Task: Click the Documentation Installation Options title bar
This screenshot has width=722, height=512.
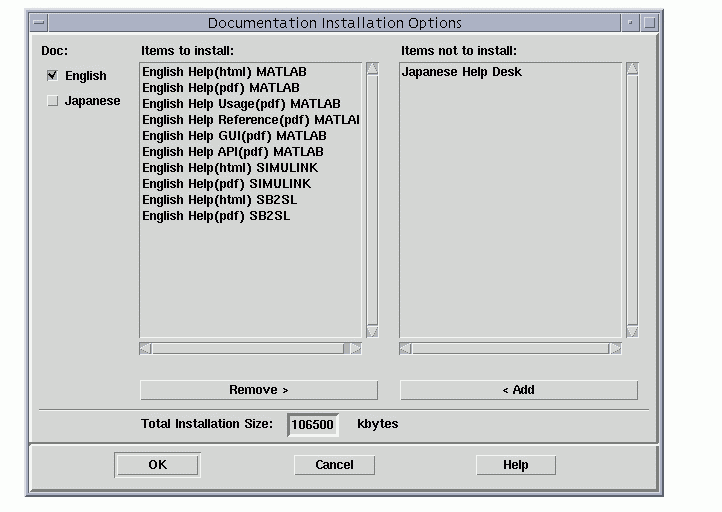Action: (x=334, y=23)
